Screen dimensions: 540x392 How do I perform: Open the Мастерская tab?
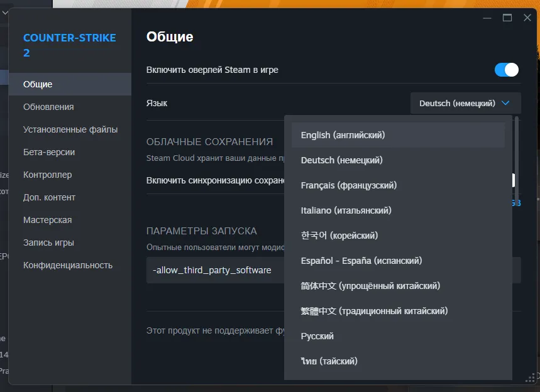70,220
